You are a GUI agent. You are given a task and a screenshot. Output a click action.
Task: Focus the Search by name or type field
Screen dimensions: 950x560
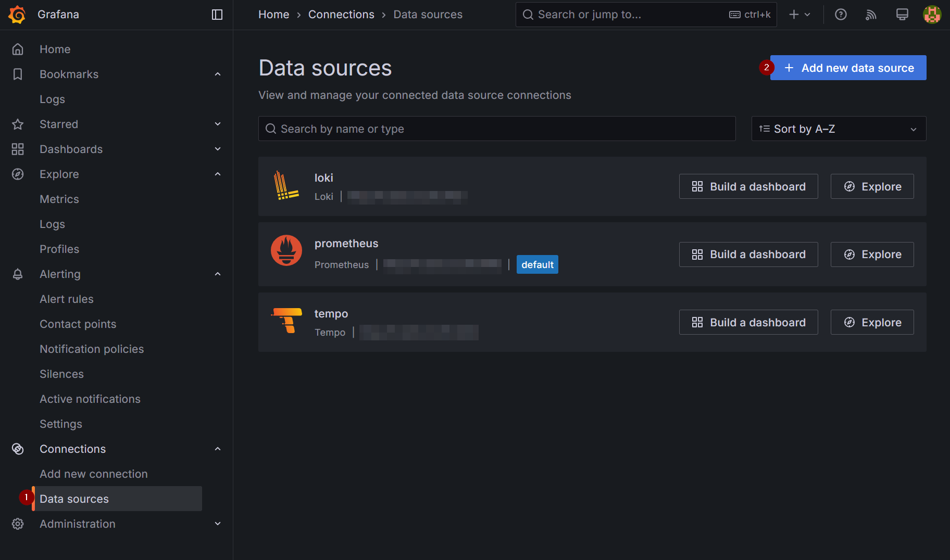[x=497, y=129]
